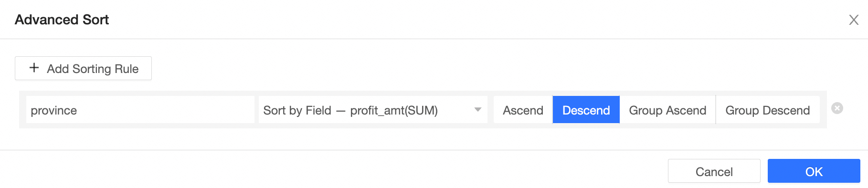
Task: Switch the rule to Ascend ordering
Action: tap(523, 110)
